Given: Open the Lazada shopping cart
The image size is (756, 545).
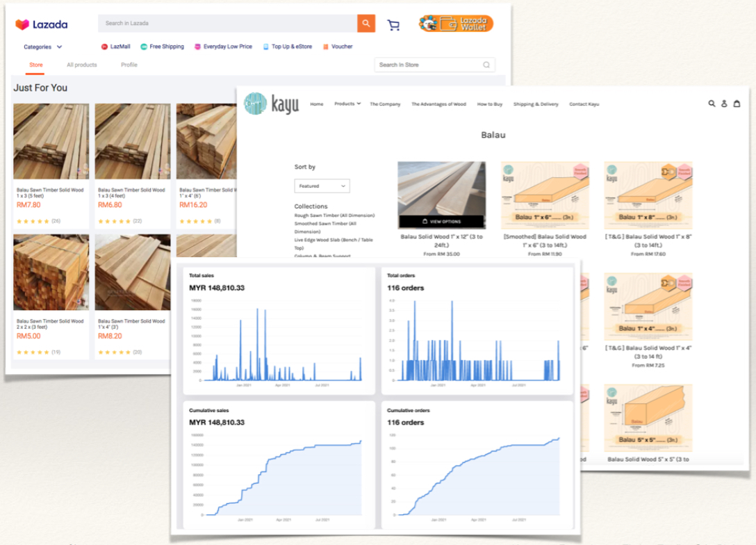Looking at the screenshot, I should (x=393, y=24).
